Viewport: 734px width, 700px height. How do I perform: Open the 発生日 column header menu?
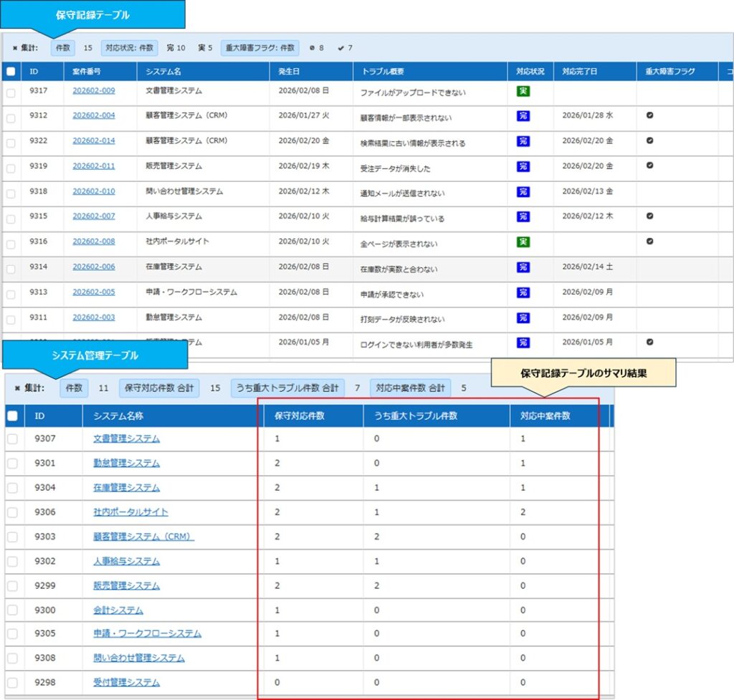(x=311, y=72)
